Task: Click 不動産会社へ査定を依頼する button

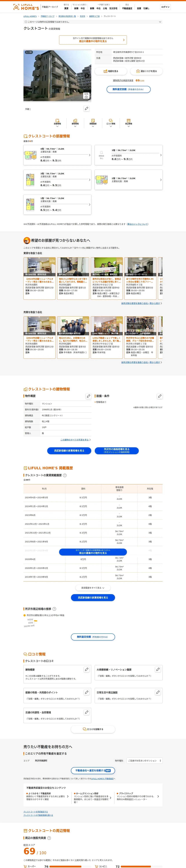Action: pos(93,771)
